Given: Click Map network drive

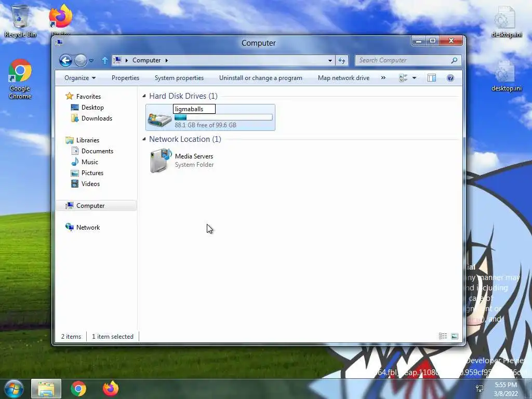Looking at the screenshot, I should (x=343, y=78).
